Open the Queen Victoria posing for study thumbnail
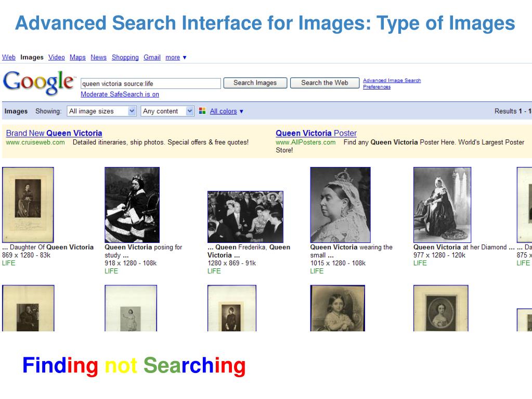This screenshot has width=532, height=399. pos(132,204)
